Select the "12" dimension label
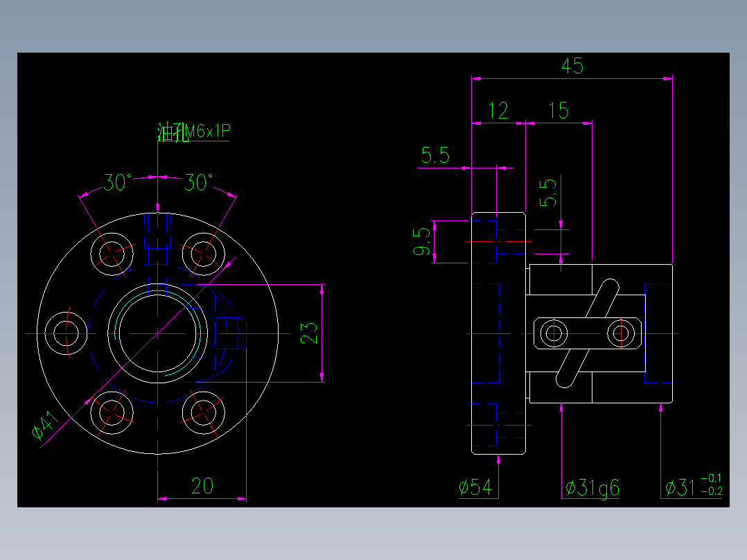 499,108
